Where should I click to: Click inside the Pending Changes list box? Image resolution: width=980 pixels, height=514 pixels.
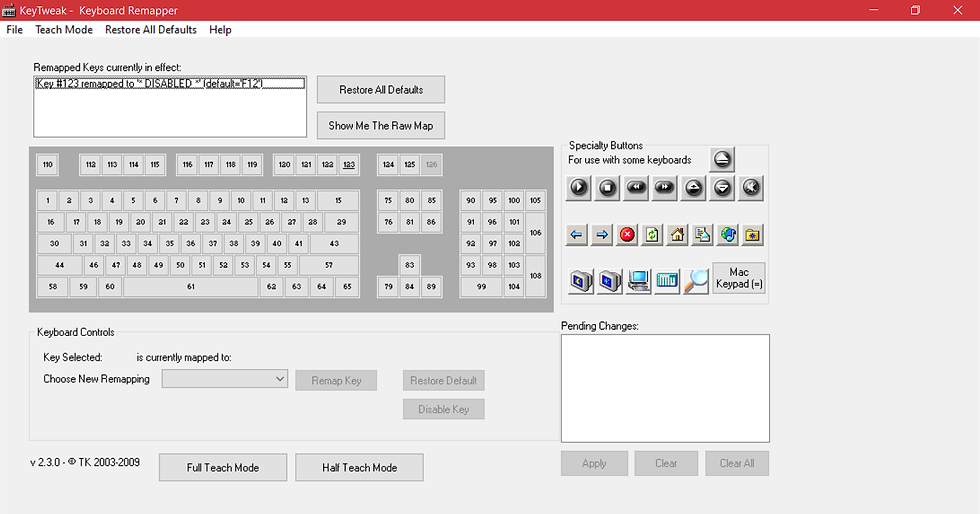coord(665,388)
